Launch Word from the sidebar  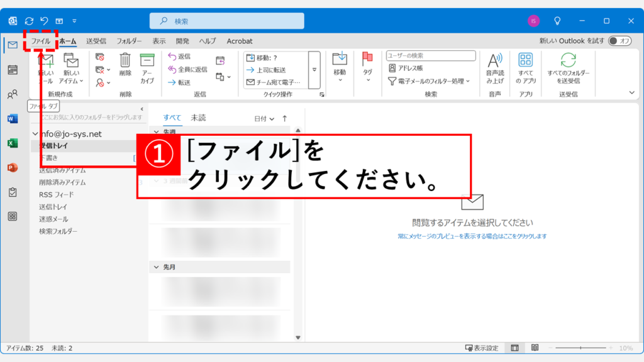click(x=13, y=119)
